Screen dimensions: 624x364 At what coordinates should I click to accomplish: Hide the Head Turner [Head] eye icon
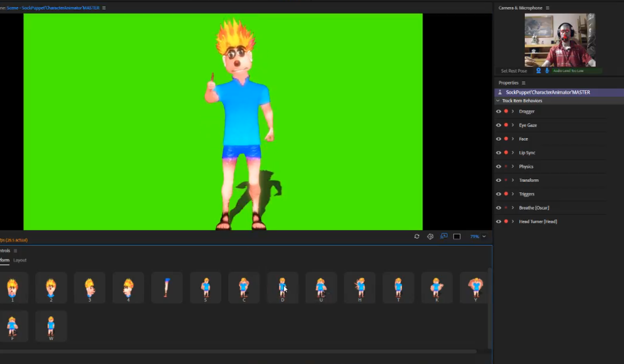tap(498, 221)
